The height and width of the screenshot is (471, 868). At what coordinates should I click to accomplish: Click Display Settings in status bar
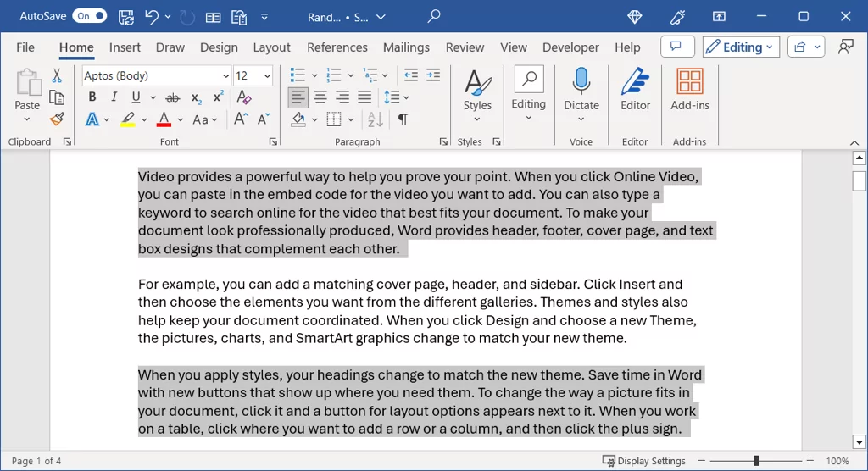644,461
